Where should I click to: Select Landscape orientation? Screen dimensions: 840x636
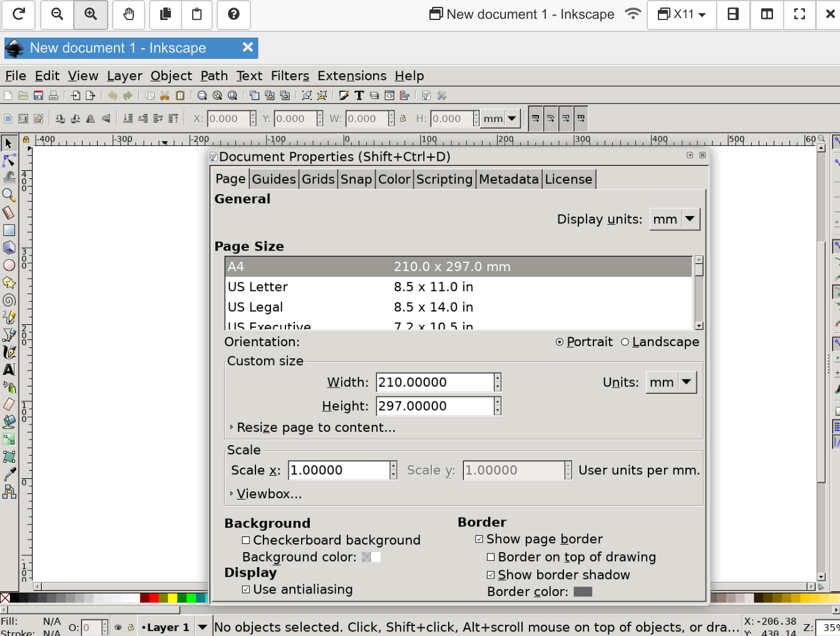tap(625, 342)
